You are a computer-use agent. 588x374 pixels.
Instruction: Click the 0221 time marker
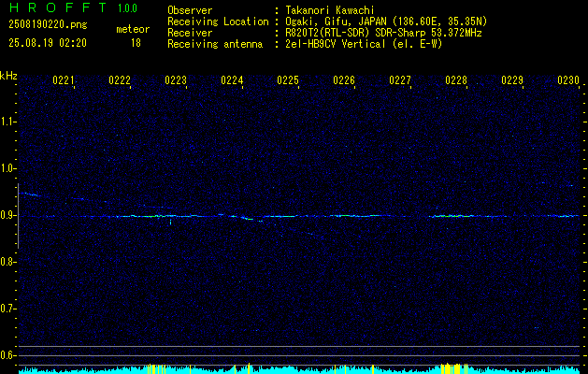[64, 80]
